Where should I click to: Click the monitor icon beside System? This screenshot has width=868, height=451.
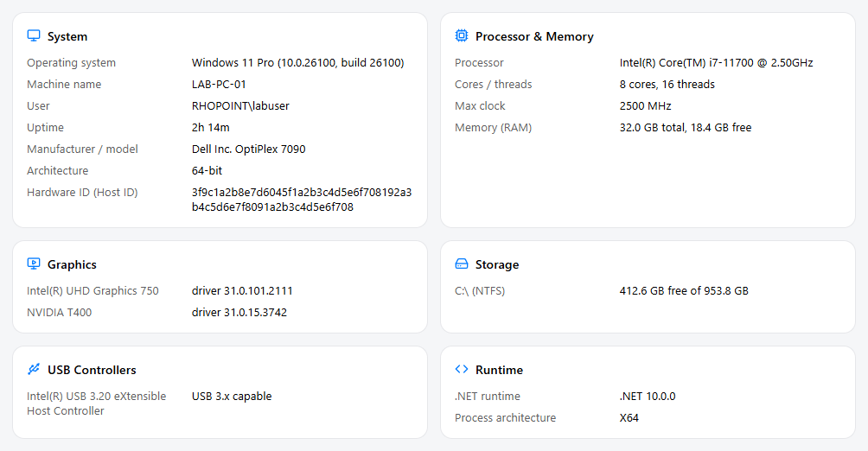34,36
